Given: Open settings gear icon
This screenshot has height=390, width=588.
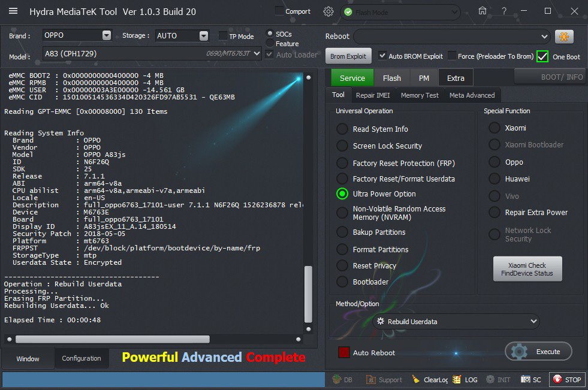Looking at the screenshot, I should coord(328,11).
